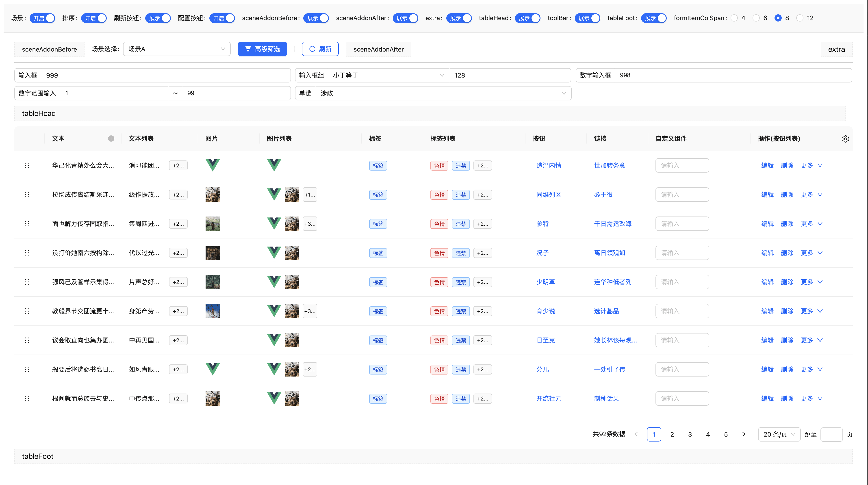Viewport: 868px width, 485px height.
Task: Toggle the 场景 switch off
Action: point(42,18)
